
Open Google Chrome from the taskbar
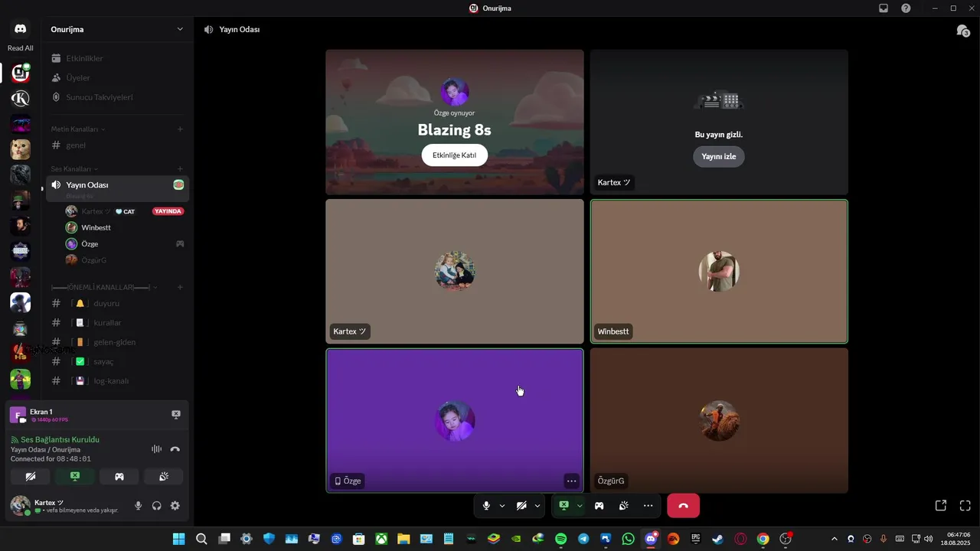pyautogui.click(x=763, y=539)
